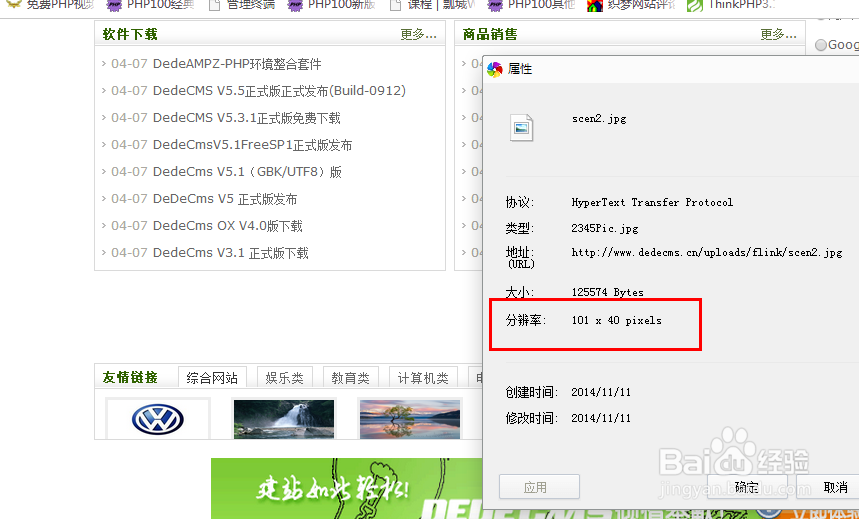This screenshot has height=519, width=859.
Task: Click the colorful app icon in the 属性 title bar
Action: 495,70
